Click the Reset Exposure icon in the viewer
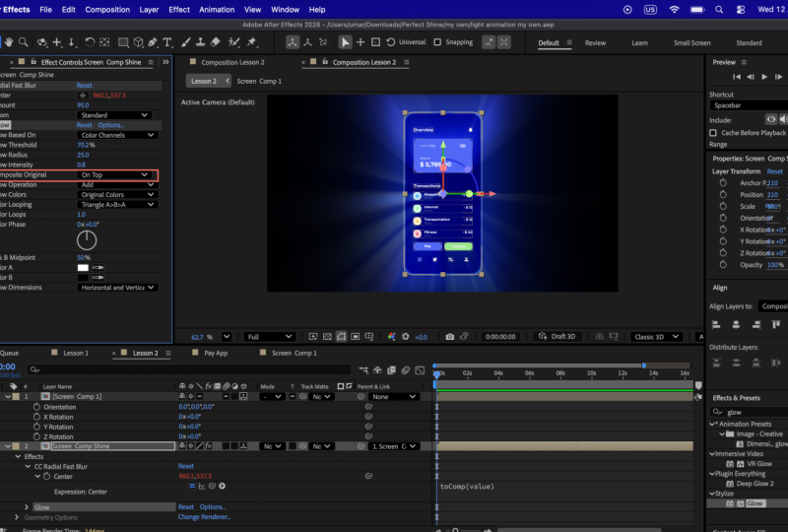Screen dimensions: 788x532 (x=405, y=336)
